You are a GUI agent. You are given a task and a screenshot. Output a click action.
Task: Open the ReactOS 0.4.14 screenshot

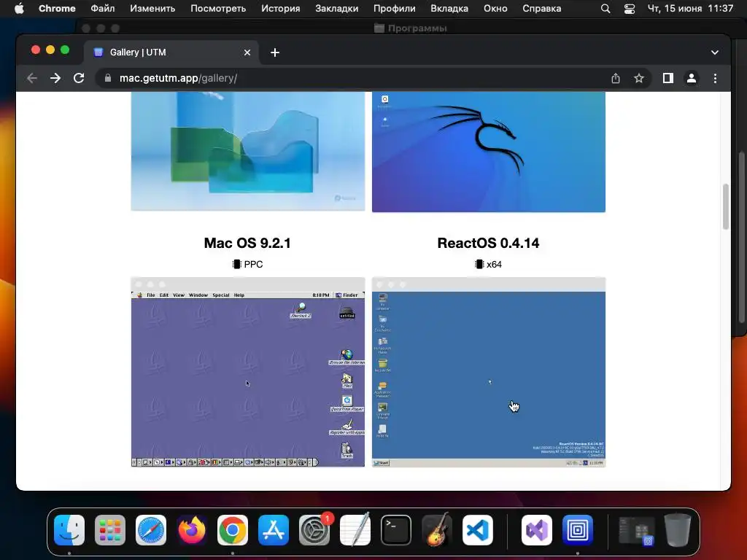click(x=488, y=372)
